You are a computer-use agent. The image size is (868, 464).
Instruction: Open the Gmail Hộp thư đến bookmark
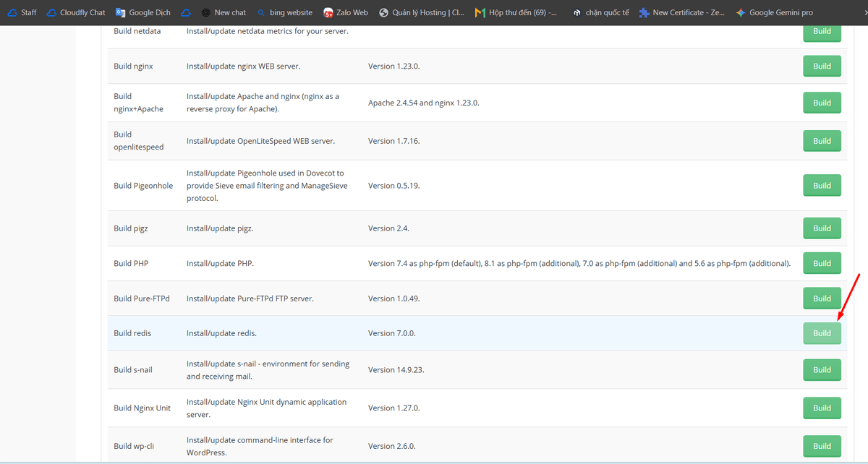pos(516,12)
